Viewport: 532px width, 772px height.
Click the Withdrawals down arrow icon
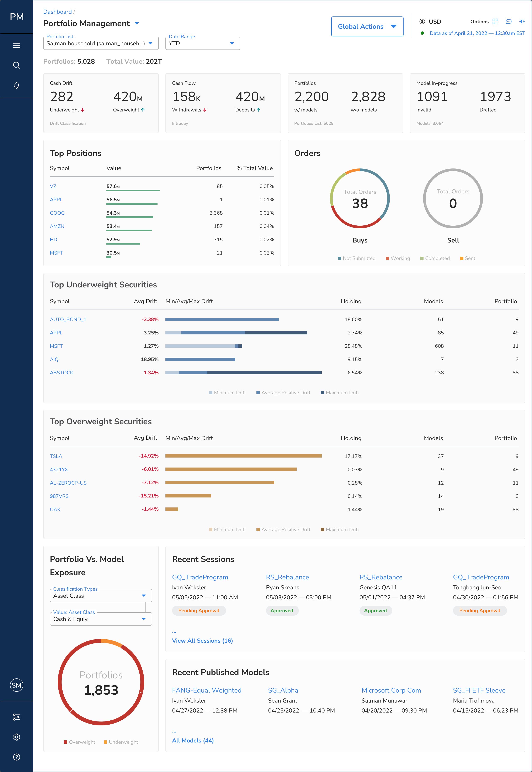click(x=205, y=110)
